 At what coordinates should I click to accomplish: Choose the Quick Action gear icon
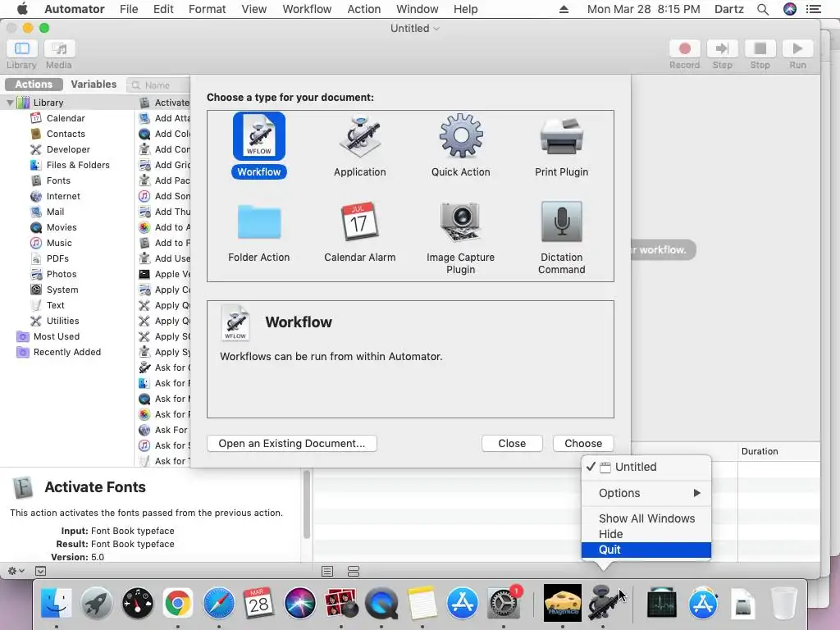pos(461,136)
